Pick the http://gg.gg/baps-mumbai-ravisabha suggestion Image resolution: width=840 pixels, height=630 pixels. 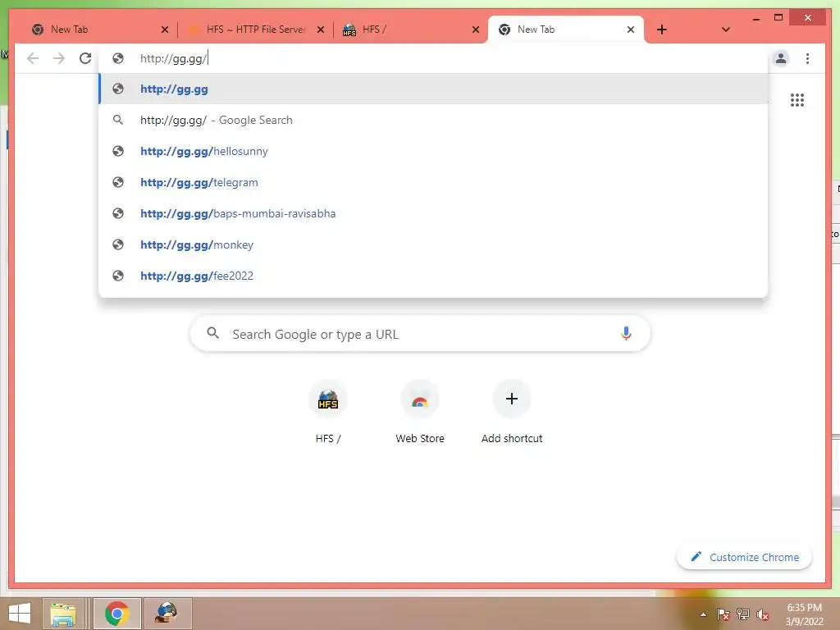(x=433, y=213)
